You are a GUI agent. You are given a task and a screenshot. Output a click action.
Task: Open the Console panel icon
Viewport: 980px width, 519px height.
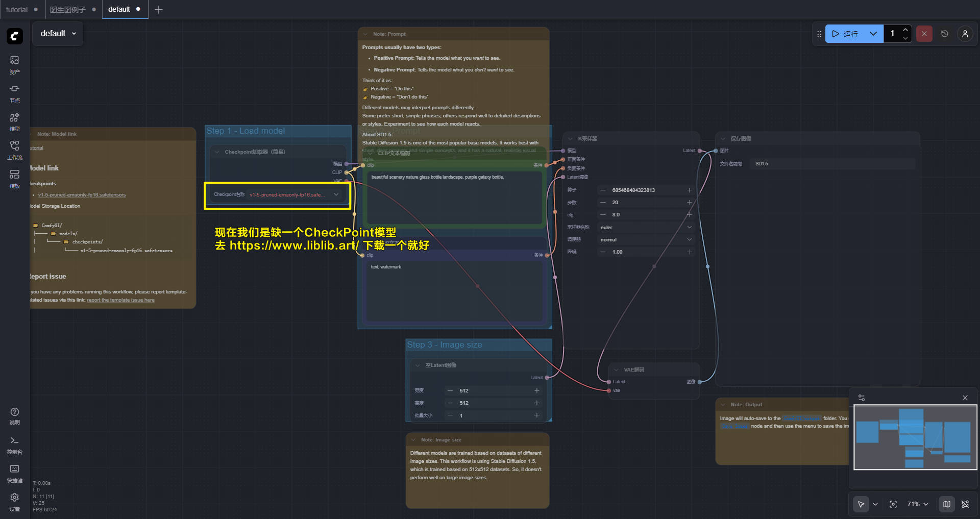pos(14,444)
